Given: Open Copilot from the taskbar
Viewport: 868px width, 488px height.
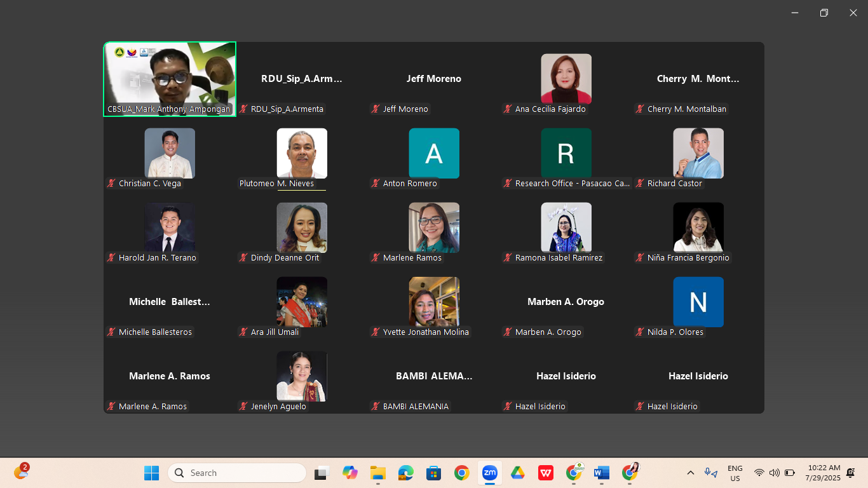Looking at the screenshot, I should coord(349,473).
